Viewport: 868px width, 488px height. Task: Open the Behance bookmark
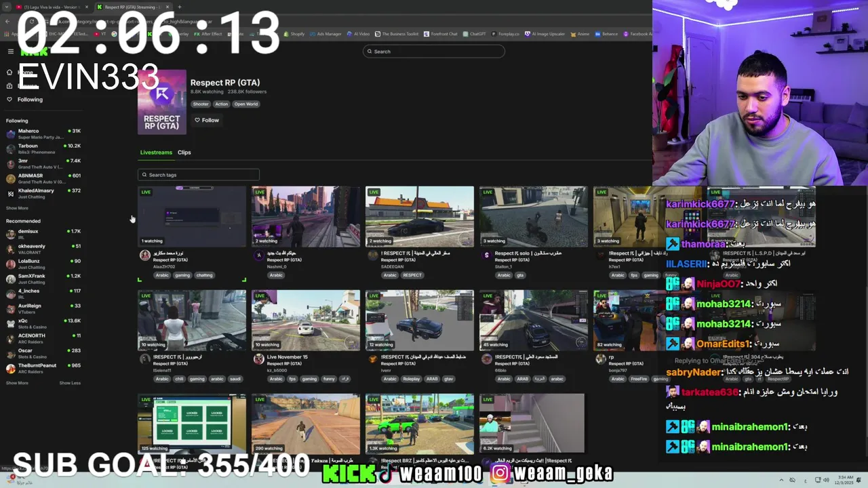point(606,34)
